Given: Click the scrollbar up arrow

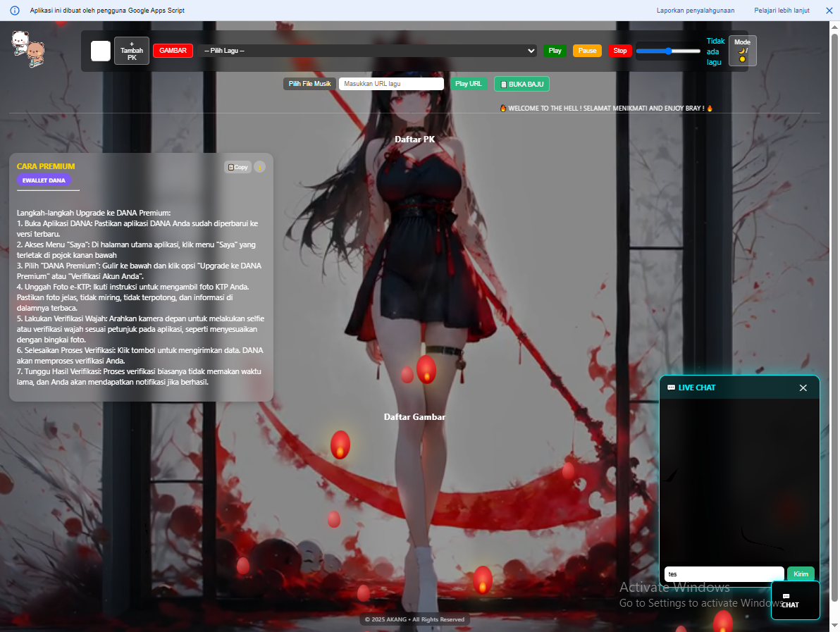Looking at the screenshot, I should (x=834, y=25).
